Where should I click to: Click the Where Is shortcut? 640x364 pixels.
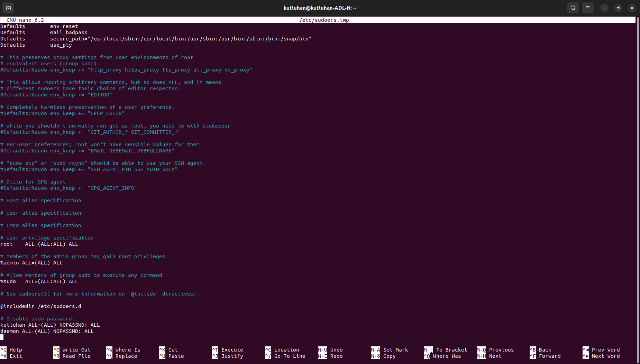click(x=128, y=350)
